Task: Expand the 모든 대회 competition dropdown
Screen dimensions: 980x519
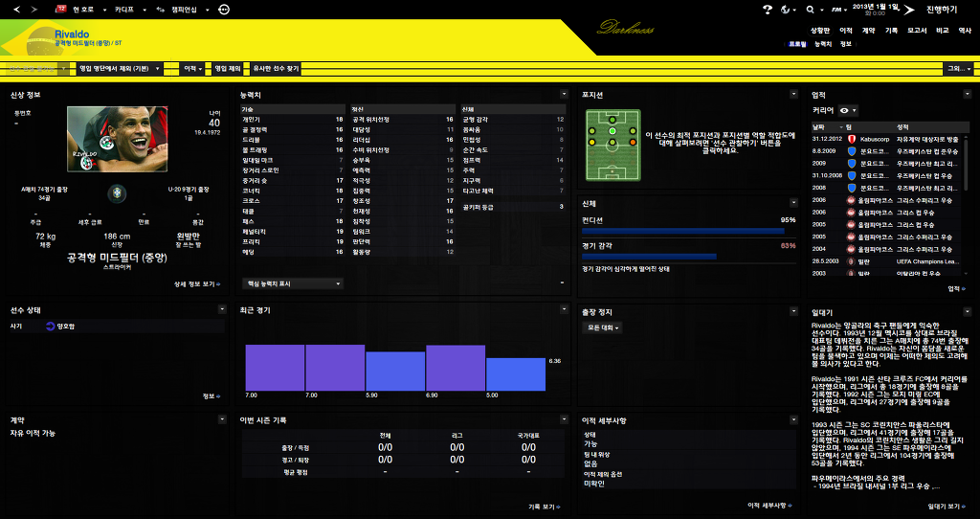Action: pyautogui.click(x=603, y=327)
